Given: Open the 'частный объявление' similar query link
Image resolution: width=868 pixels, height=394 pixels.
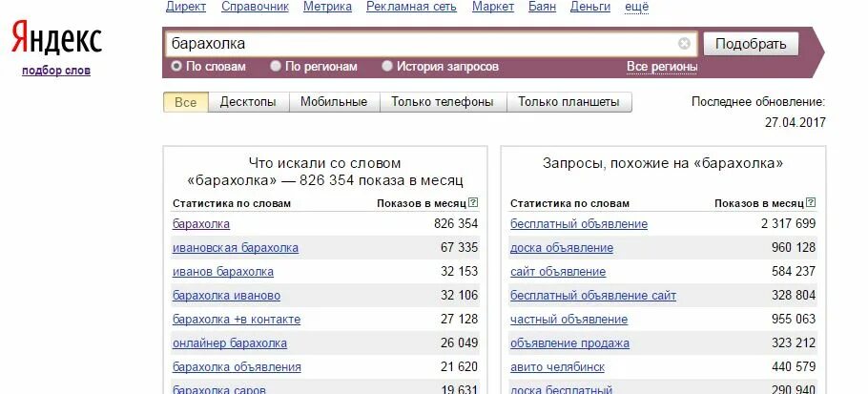Looking at the screenshot, I should click(x=569, y=320).
